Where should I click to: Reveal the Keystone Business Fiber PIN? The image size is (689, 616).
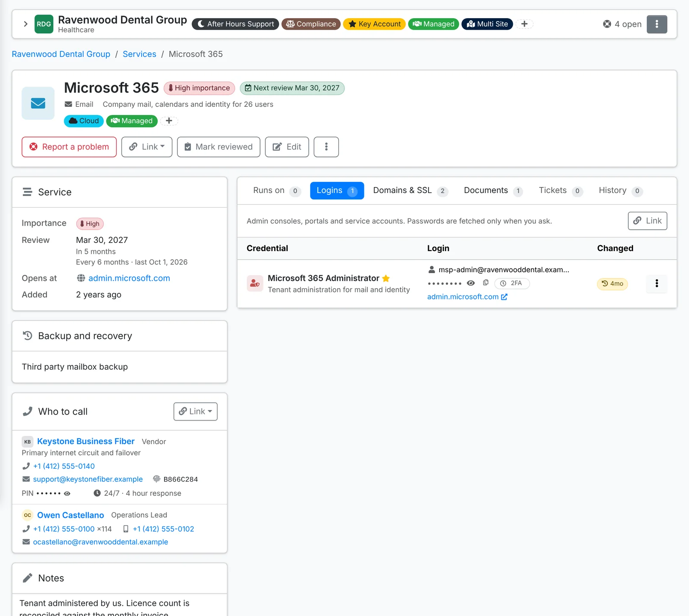tap(67, 494)
